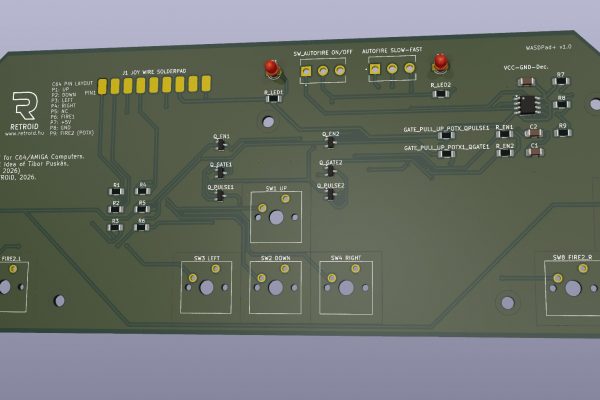Select the SW4 RIGHT switch footprint
Screen dimensions: 600x400
(x=343, y=284)
